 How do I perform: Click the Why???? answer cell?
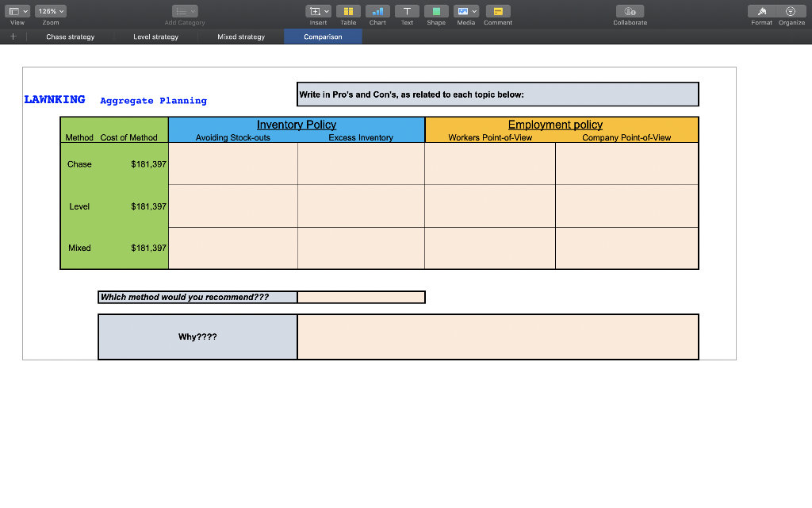coord(498,337)
